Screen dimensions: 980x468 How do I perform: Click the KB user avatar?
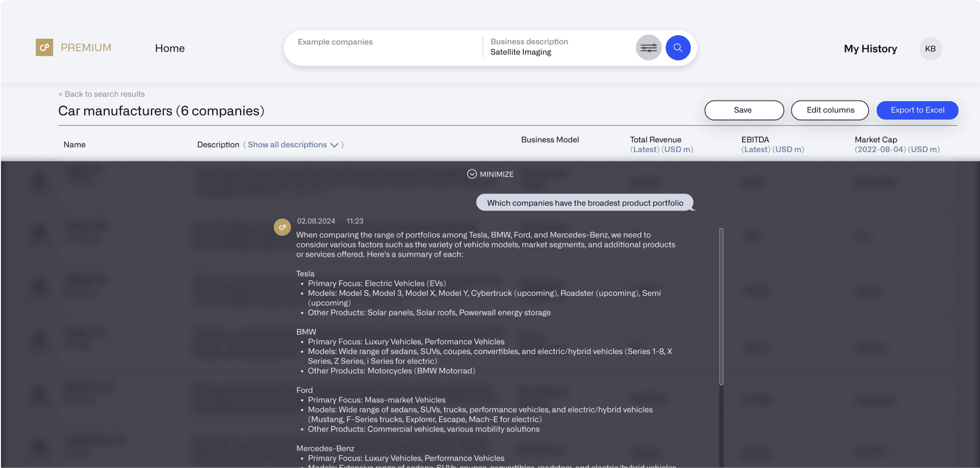click(930, 49)
